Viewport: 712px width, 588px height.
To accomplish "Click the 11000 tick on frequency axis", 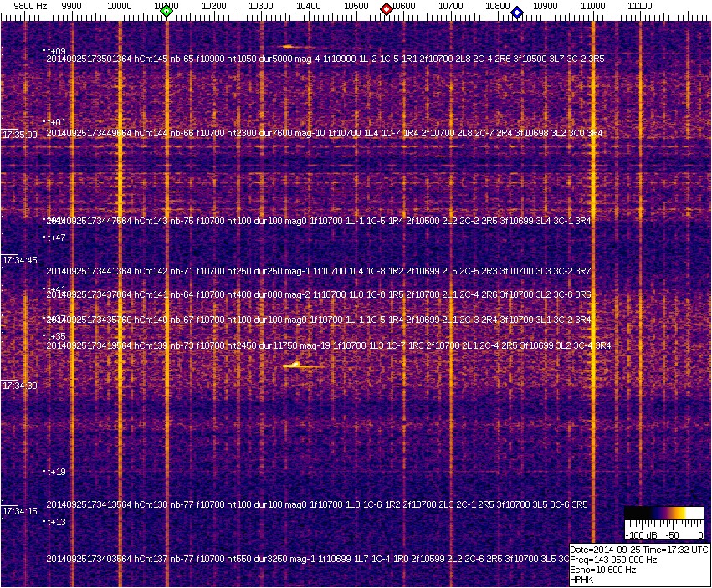I will click(x=593, y=7).
